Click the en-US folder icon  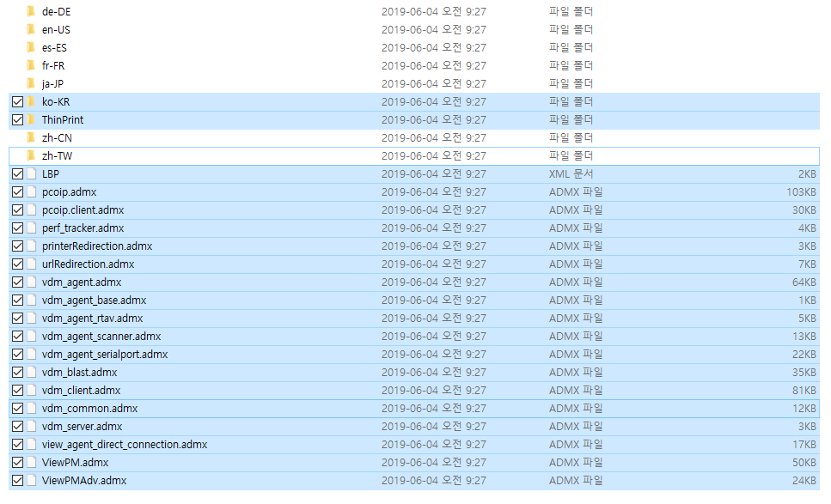click(31, 29)
